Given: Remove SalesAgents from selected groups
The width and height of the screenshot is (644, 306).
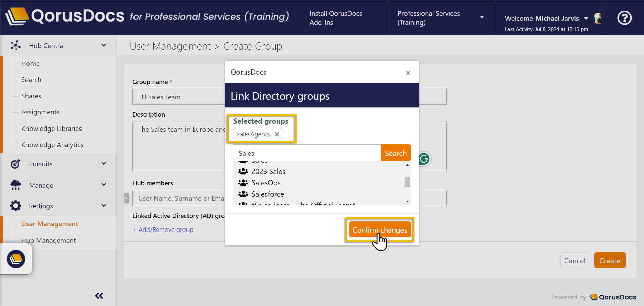Looking at the screenshot, I should coord(277,134).
